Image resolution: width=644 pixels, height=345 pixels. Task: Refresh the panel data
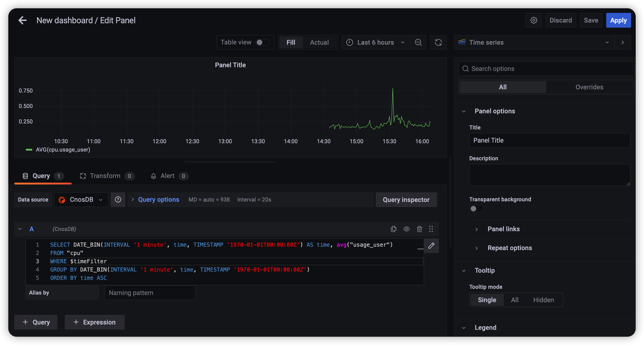(438, 42)
